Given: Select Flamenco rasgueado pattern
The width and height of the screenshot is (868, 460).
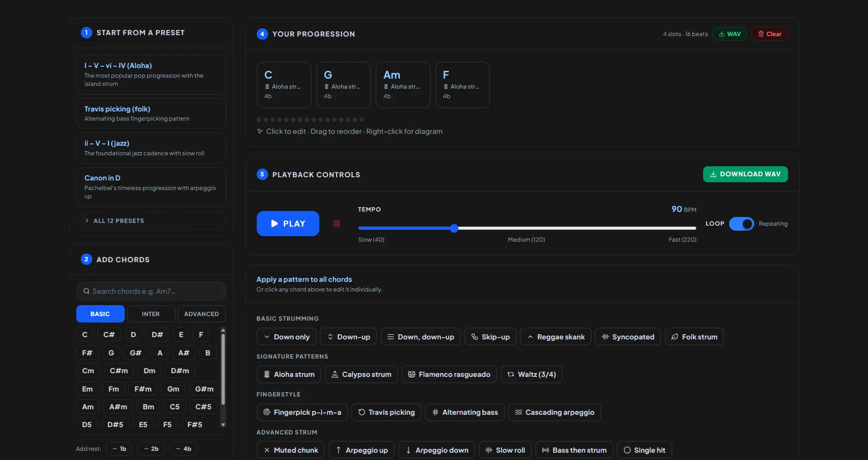Looking at the screenshot, I should (449, 375).
